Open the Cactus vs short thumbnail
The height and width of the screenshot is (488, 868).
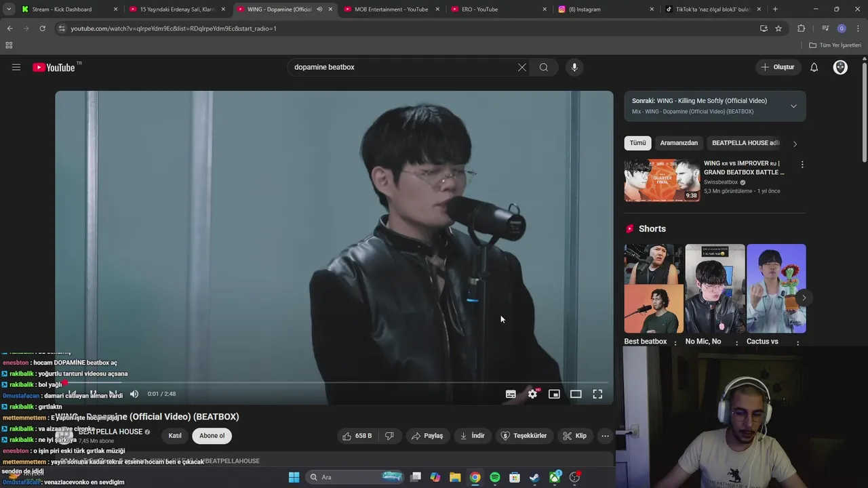point(776,288)
